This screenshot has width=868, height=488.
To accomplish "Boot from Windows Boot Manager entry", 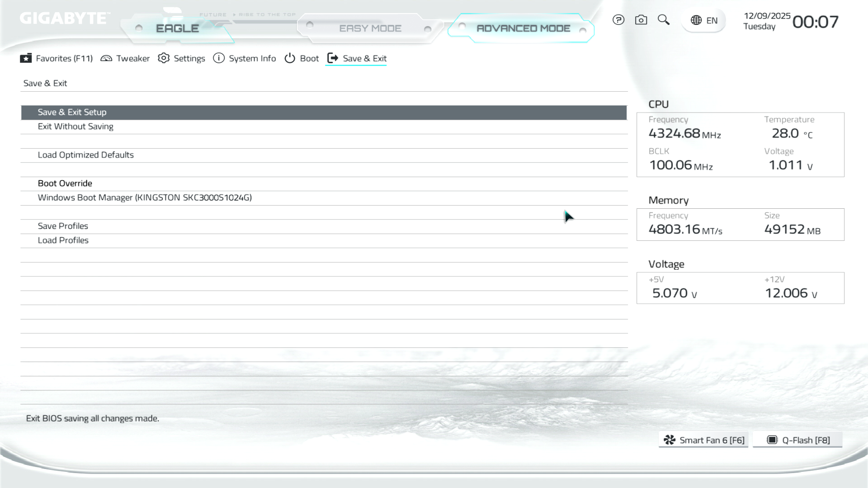I will 145,197.
